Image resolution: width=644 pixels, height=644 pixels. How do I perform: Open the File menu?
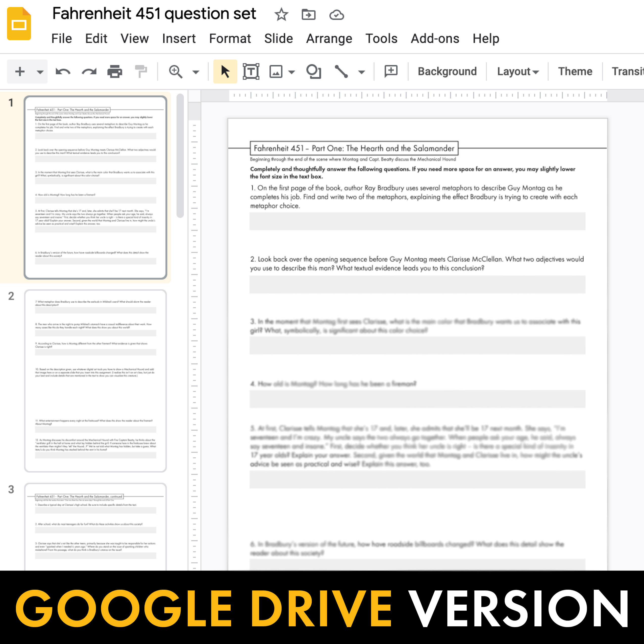point(62,39)
